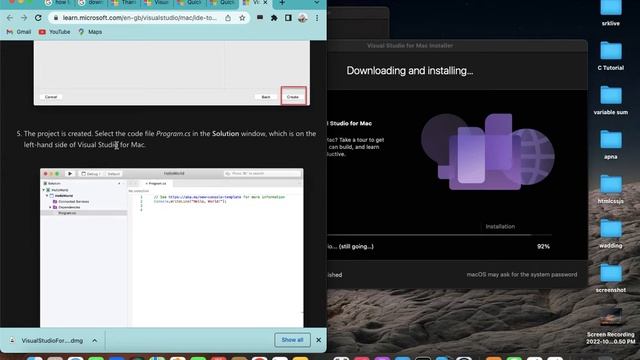Screen dimensions: 640x360
Task: Open the YouTube bookmark
Action: coord(54,32)
